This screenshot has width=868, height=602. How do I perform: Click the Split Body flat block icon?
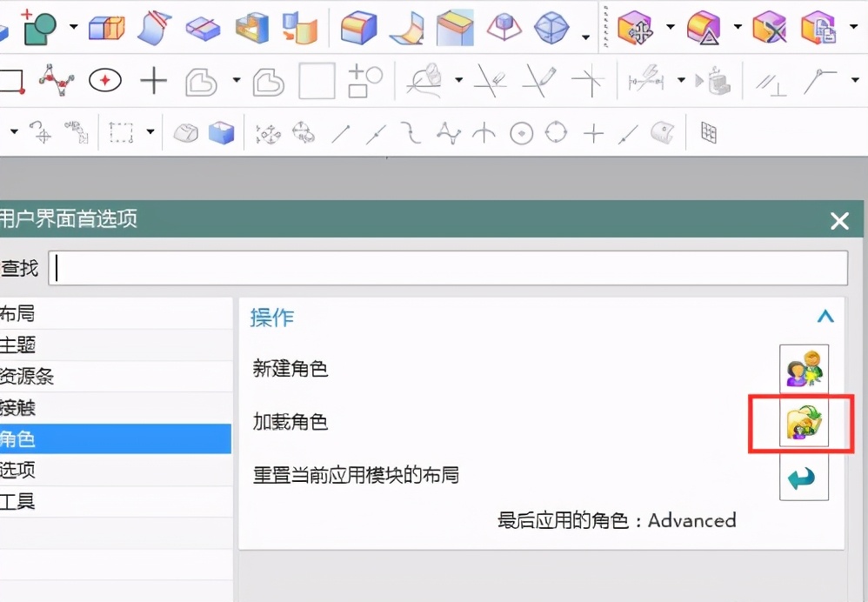[x=203, y=28]
